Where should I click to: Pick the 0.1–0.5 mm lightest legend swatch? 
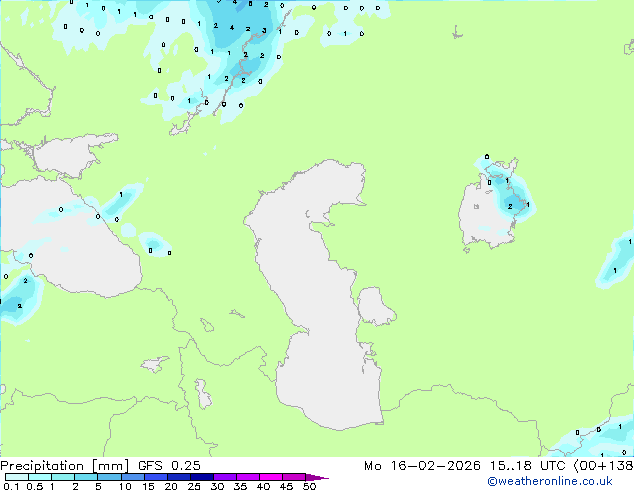17,477
